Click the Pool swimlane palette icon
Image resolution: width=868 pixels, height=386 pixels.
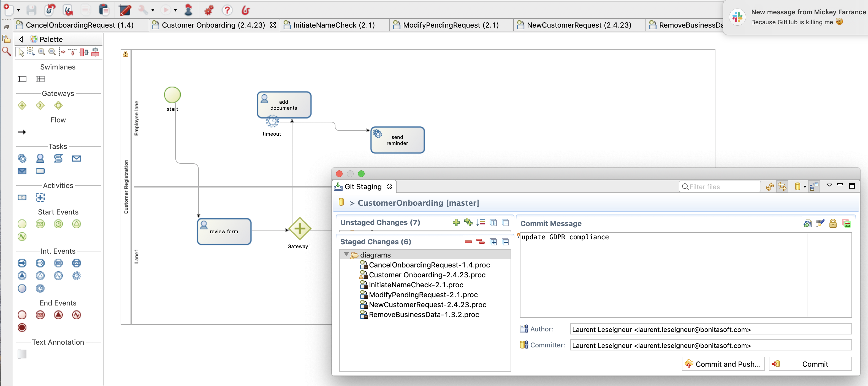pyautogui.click(x=22, y=79)
